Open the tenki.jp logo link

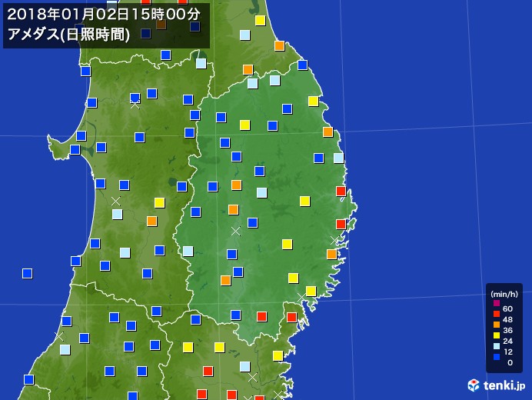(x=497, y=385)
